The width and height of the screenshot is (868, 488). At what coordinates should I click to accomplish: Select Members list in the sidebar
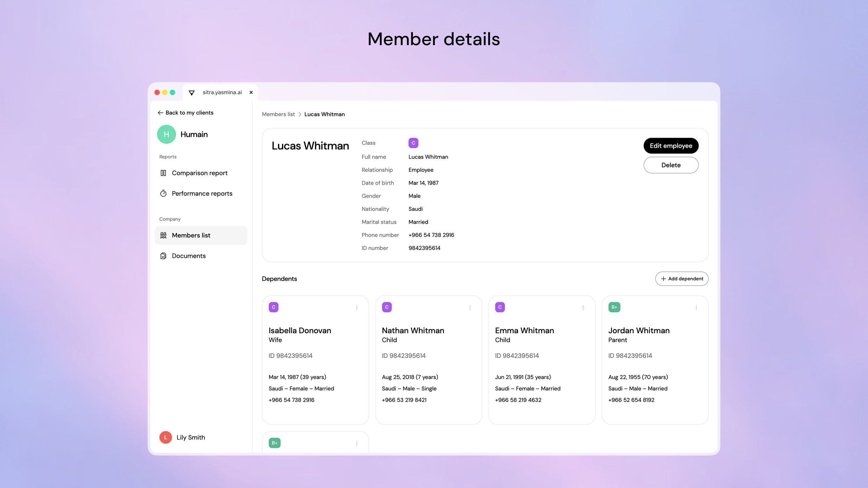tap(201, 235)
